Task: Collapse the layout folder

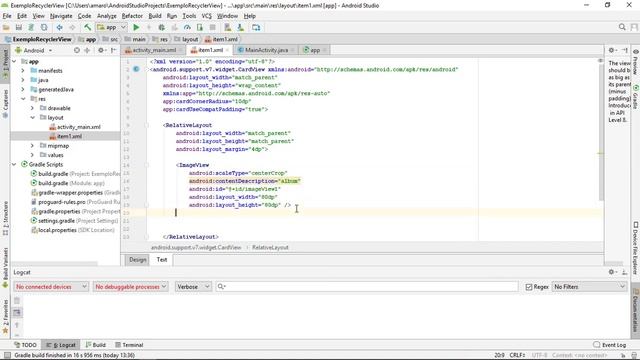Action: pyautogui.click(x=32, y=118)
